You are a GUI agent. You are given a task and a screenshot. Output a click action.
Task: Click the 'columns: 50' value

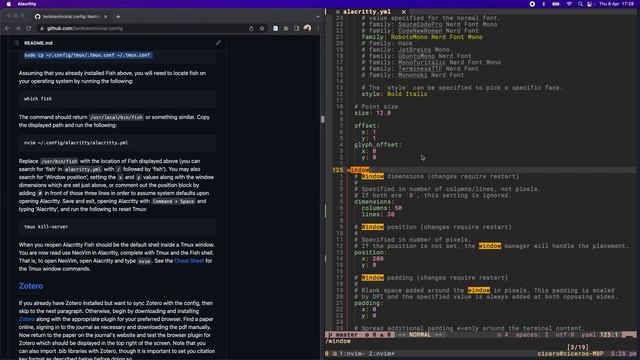tap(398, 208)
